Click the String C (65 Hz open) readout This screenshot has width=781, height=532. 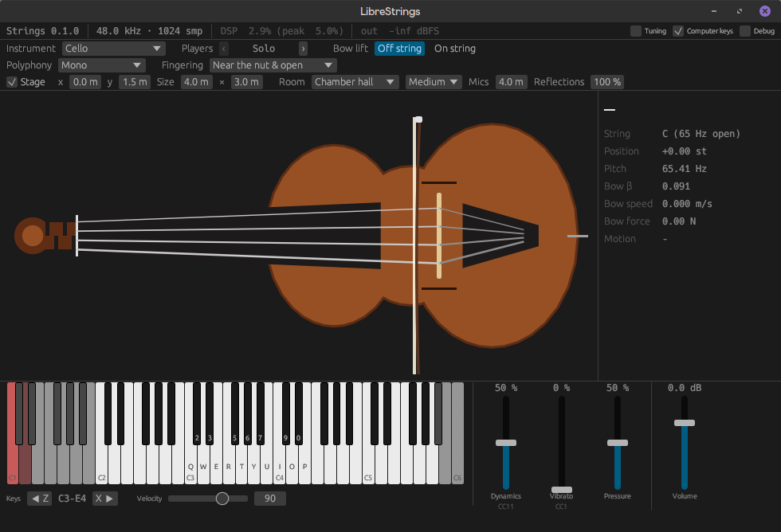(x=701, y=133)
